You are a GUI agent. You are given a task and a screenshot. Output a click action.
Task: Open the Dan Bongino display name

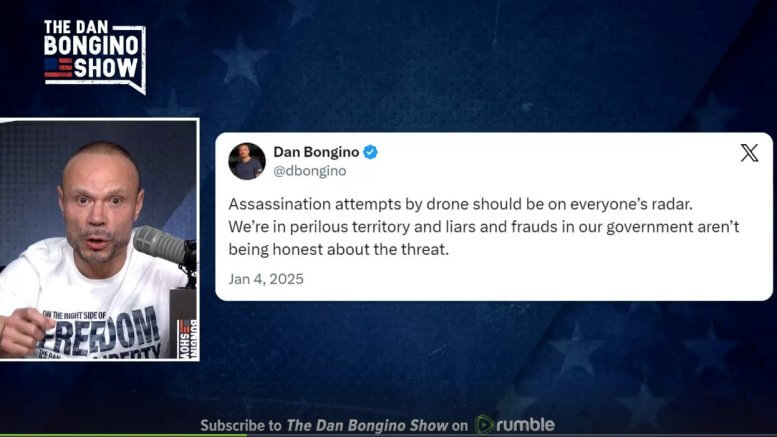[x=316, y=152]
